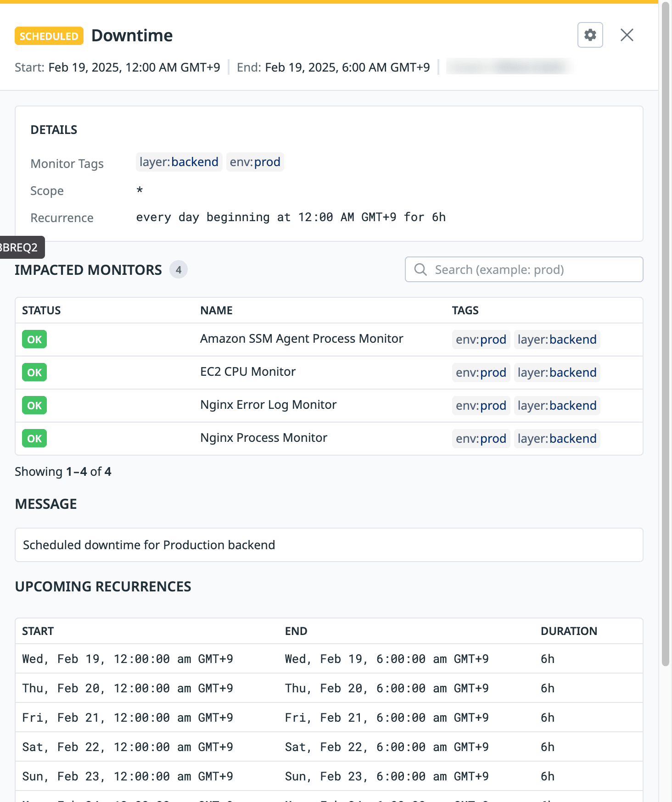Image resolution: width=672 pixels, height=802 pixels.
Task: Click OK status of Nginx Process Monitor row
Action: (x=34, y=439)
